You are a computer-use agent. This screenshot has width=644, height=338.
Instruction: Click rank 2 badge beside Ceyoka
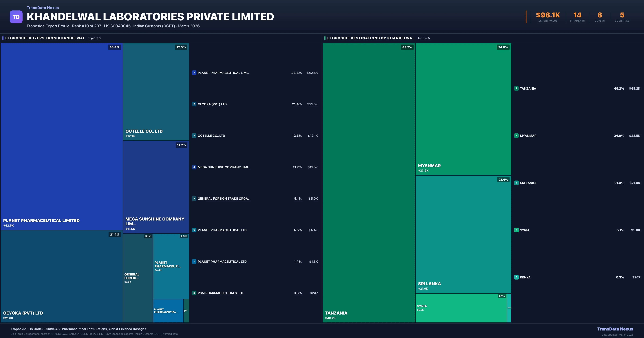click(194, 104)
